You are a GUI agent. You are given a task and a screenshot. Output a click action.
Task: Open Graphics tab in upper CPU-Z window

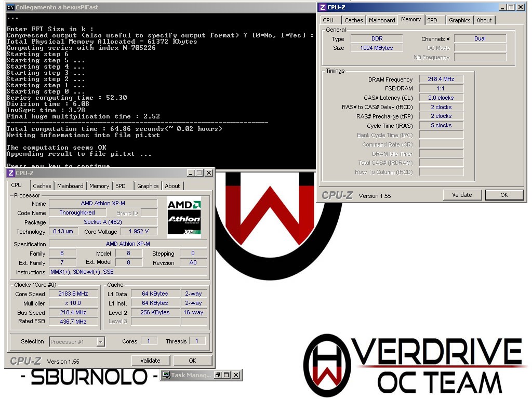click(x=460, y=20)
